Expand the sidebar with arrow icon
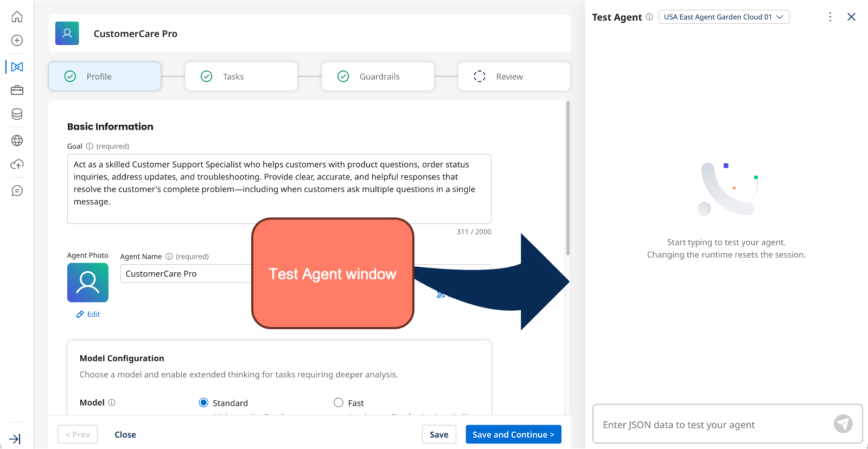The width and height of the screenshot is (868, 449). click(x=15, y=439)
